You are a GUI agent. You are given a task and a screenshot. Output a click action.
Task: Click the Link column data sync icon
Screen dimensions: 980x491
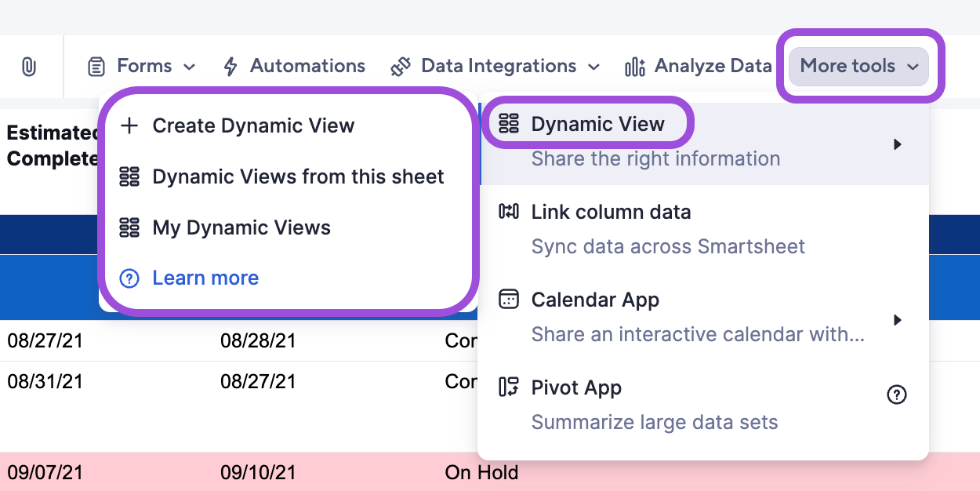[509, 212]
